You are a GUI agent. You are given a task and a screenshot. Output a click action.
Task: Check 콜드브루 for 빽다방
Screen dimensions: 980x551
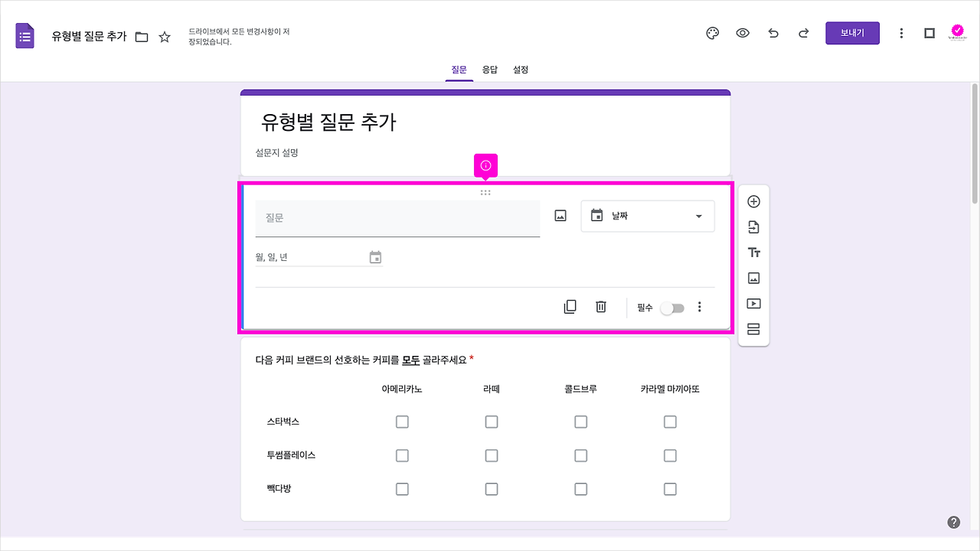click(580, 488)
